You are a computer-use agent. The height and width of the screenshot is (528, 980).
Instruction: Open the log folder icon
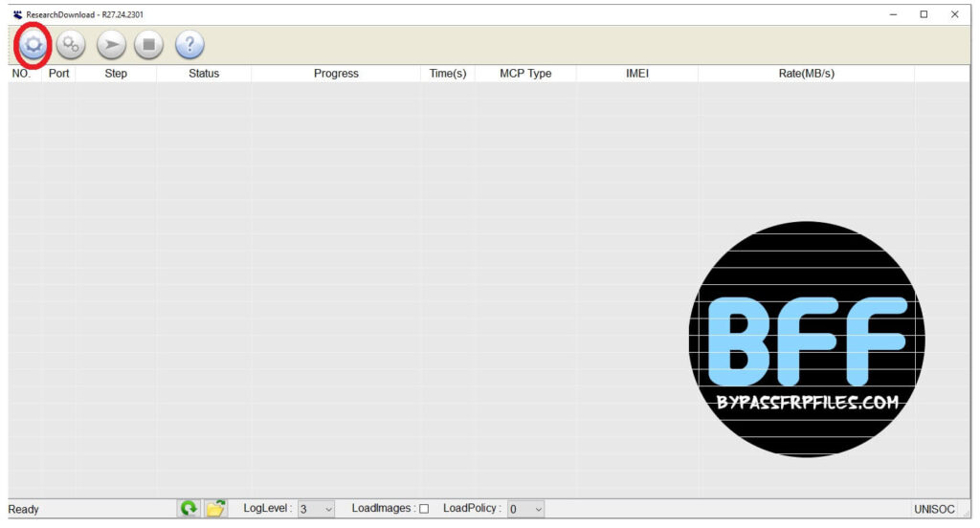tap(215, 509)
